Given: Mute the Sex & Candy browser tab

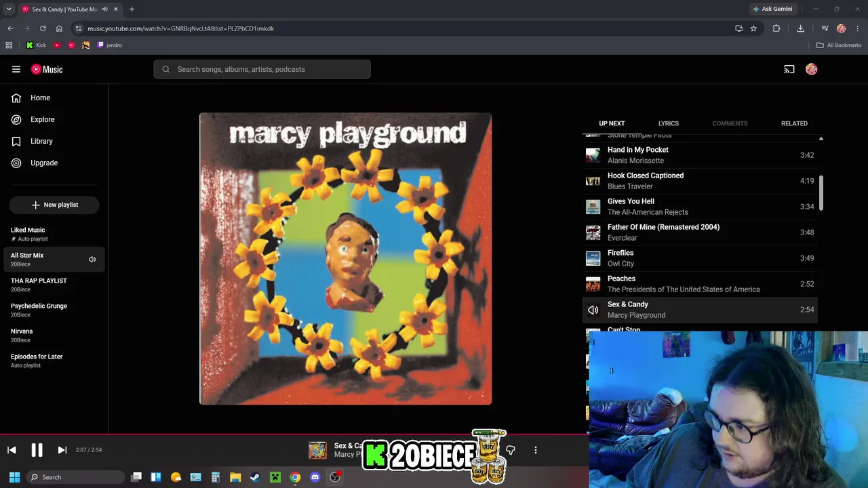Looking at the screenshot, I should pos(104,9).
